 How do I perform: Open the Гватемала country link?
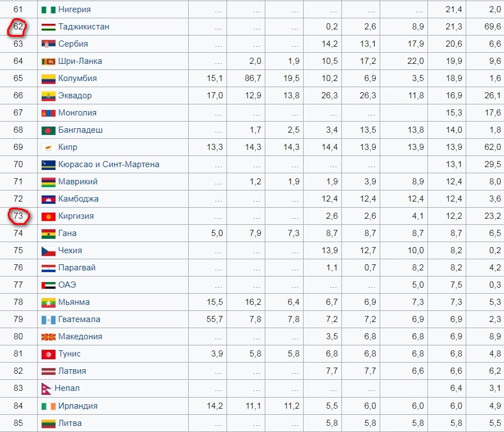tap(79, 319)
